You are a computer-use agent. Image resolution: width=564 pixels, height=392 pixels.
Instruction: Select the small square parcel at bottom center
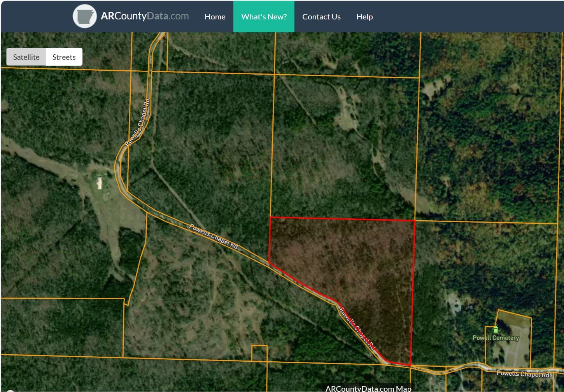click(259, 353)
